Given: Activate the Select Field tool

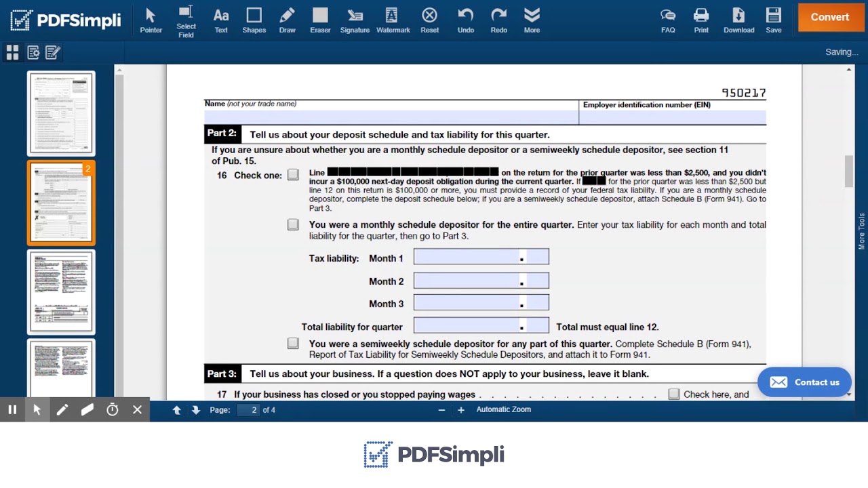Looking at the screenshot, I should (186, 22).
